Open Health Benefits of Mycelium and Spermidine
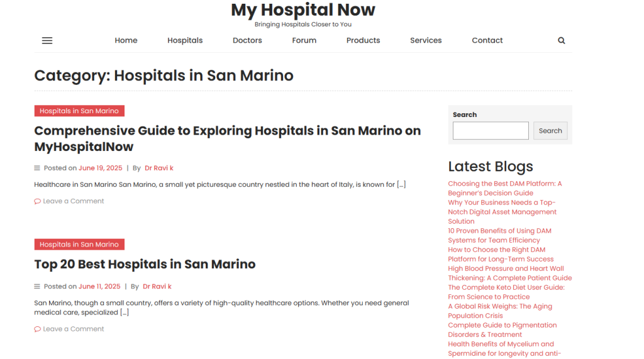 click(x=504, y=349)
